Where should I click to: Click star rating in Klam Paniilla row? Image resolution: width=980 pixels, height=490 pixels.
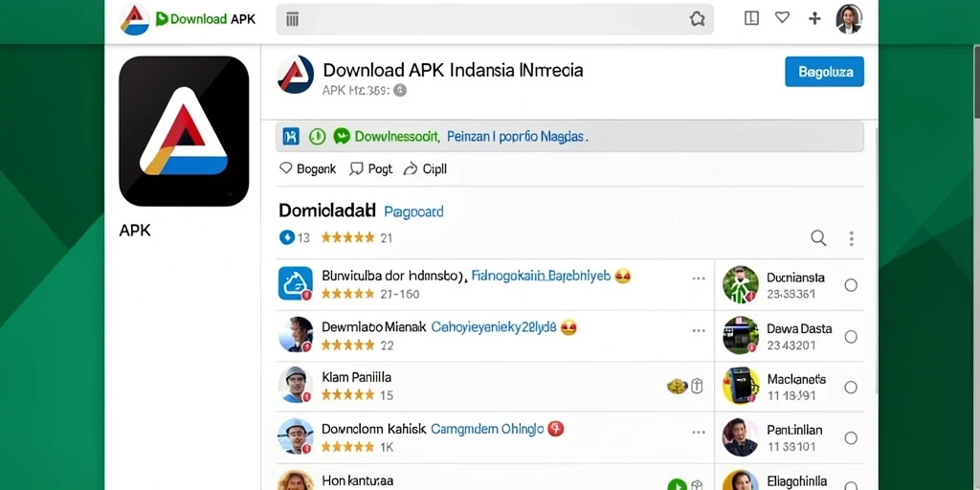click(347, 395)
